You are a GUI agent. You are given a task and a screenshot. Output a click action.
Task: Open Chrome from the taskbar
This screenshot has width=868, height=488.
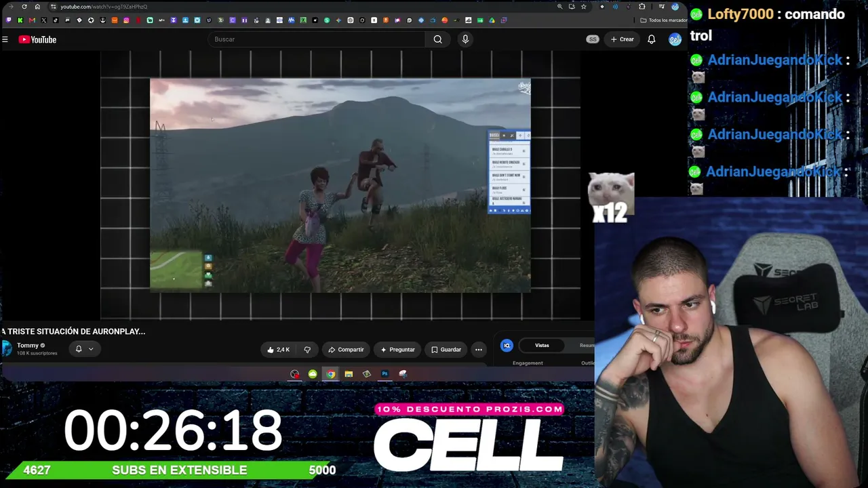click(330, 373)
